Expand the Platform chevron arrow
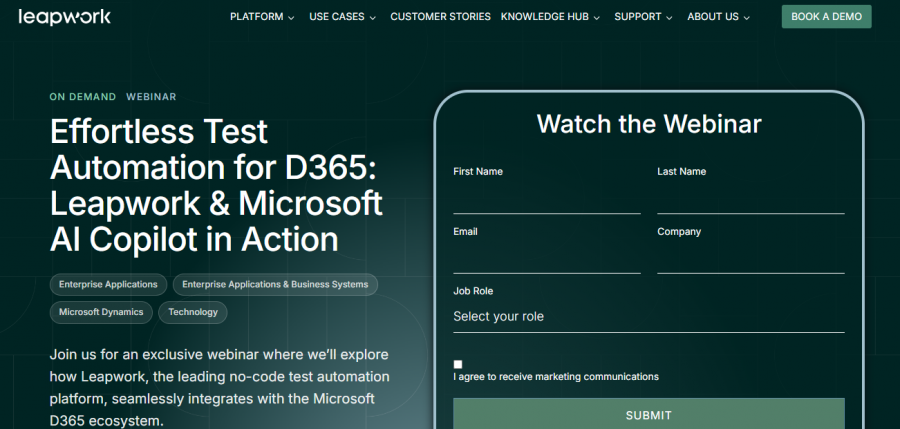900x429 pixels. pyautogui.click(x=291, y=18)
